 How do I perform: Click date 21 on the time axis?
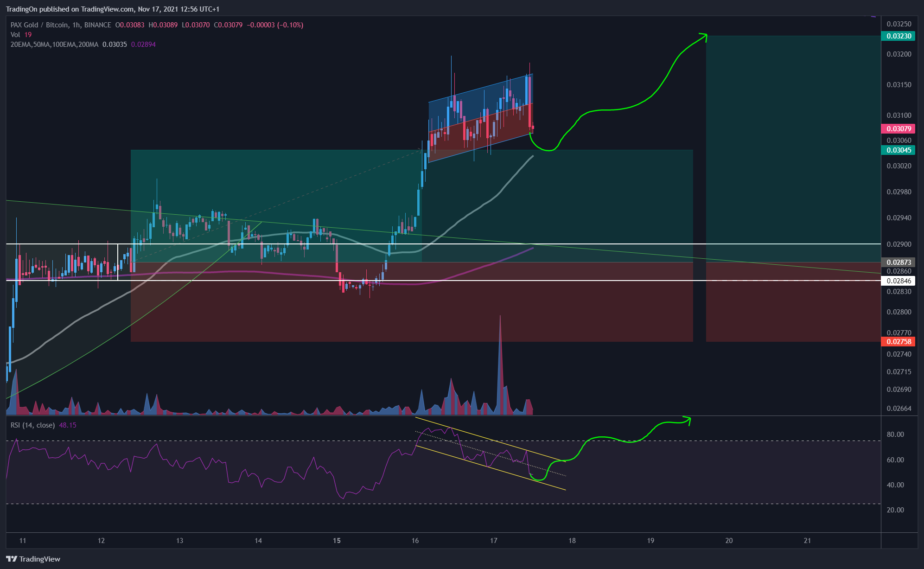click(x=807, y=541)
